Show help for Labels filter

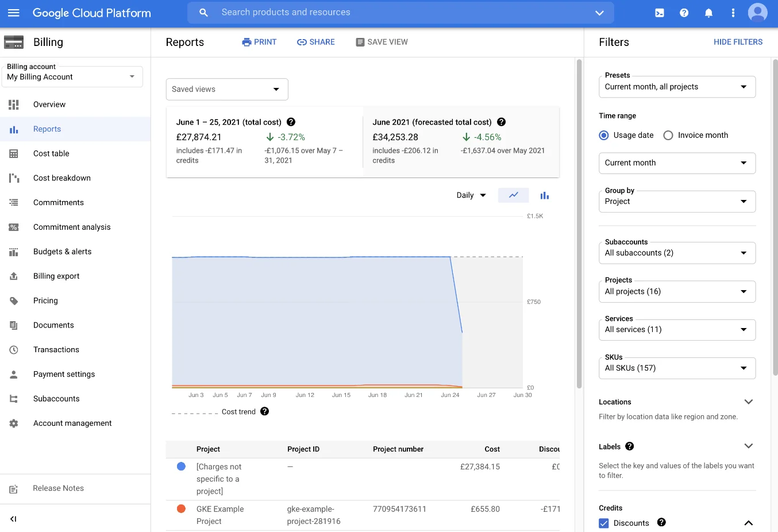[x=629, y=446]
